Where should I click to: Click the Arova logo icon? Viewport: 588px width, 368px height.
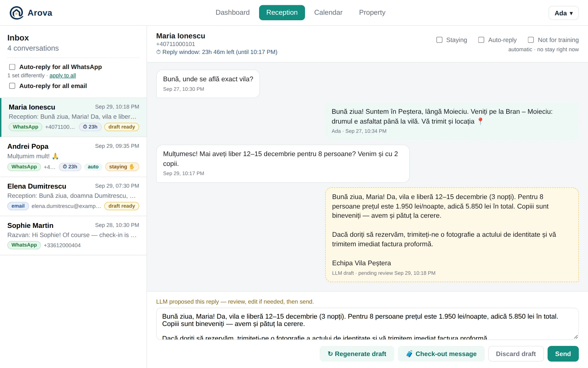click(x=16, y=13)
